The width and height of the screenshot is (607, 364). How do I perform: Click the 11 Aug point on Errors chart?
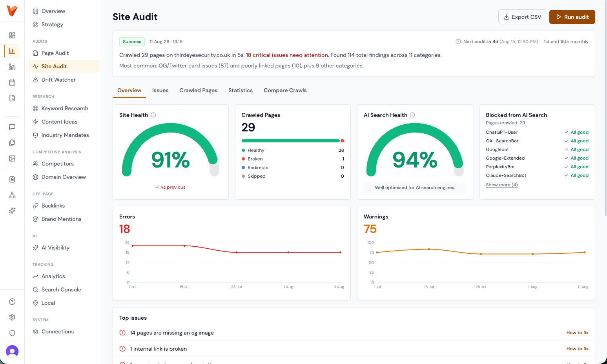tap(340, 252)
